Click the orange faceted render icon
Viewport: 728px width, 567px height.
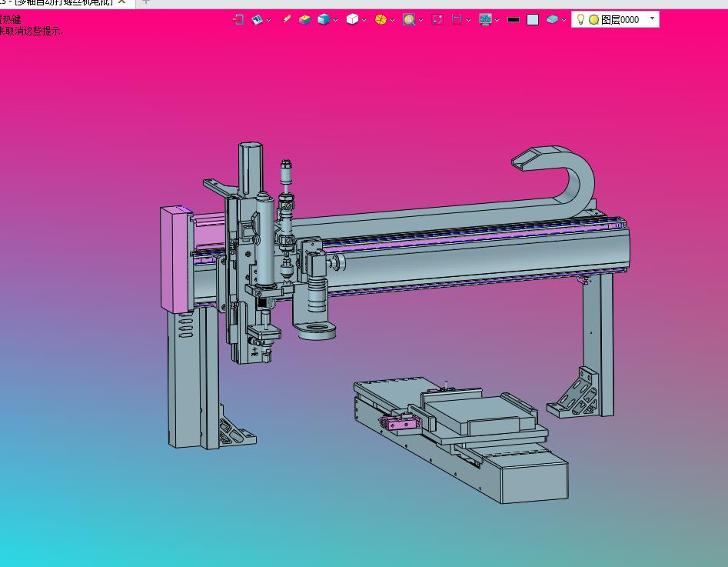point(381,19)
